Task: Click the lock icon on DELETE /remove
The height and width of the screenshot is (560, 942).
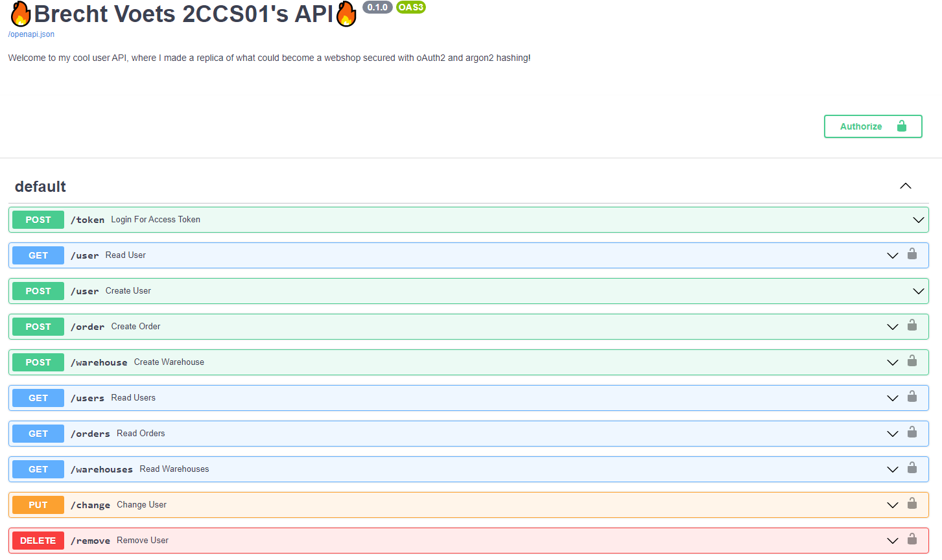Action: pos(912,540)
